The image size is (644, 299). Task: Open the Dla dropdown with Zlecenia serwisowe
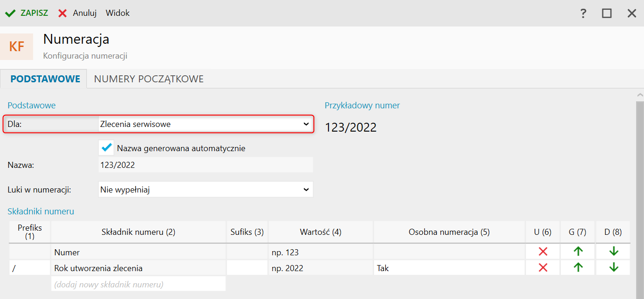(205, 124)
